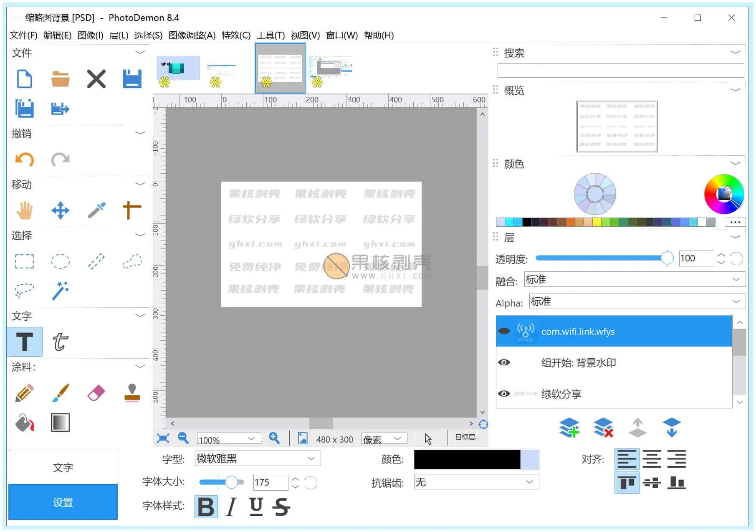Select the Clone stamp tool

(x=132, y=393)
